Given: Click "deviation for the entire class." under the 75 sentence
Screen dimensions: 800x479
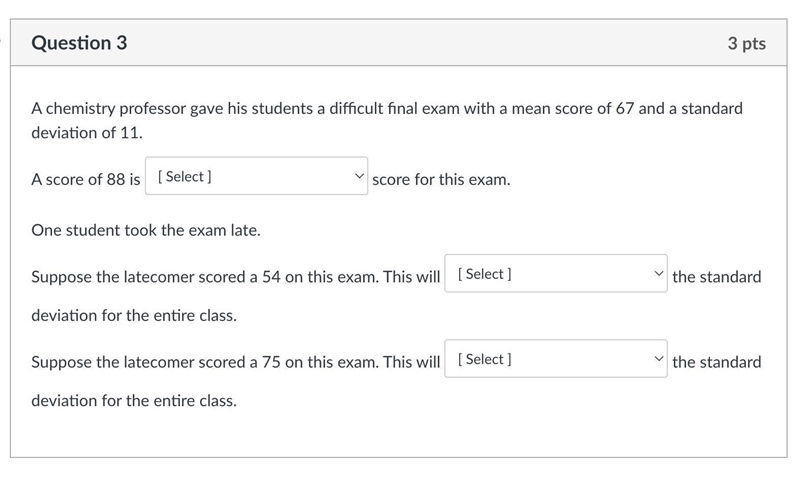Looking at the screenshot, I should tap(134, 400).
